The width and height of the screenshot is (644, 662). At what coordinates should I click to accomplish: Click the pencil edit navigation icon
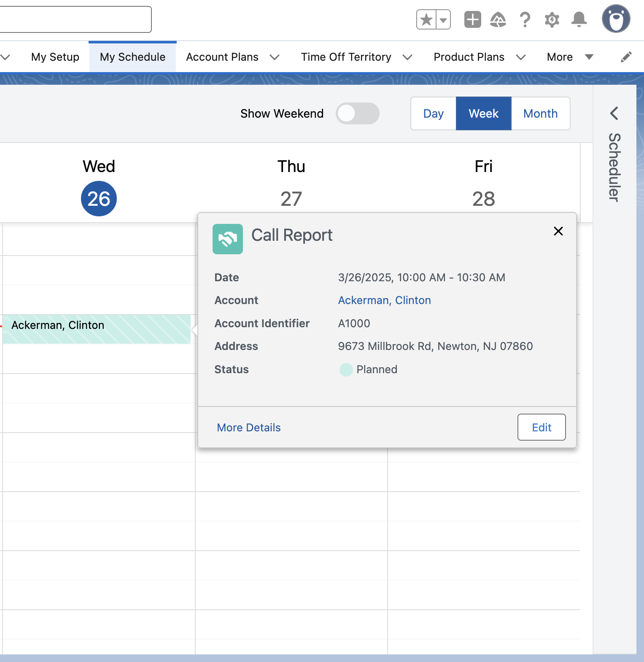coord(626,57)
